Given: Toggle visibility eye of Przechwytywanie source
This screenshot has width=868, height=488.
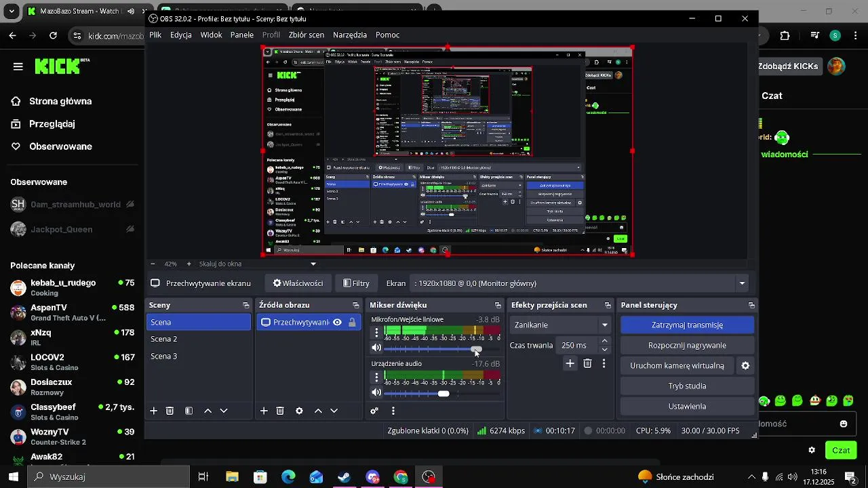Looking at the screenshot, I should click(337, 323).
